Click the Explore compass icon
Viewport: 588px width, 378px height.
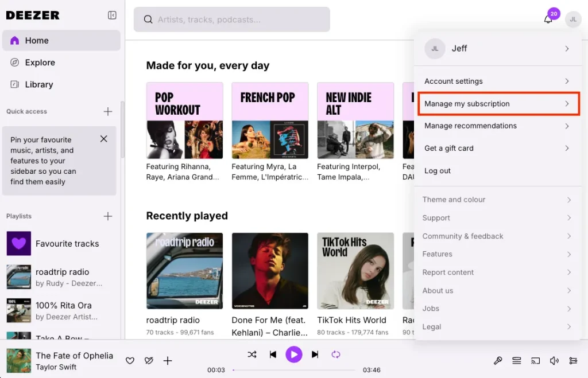click(14, 63)
